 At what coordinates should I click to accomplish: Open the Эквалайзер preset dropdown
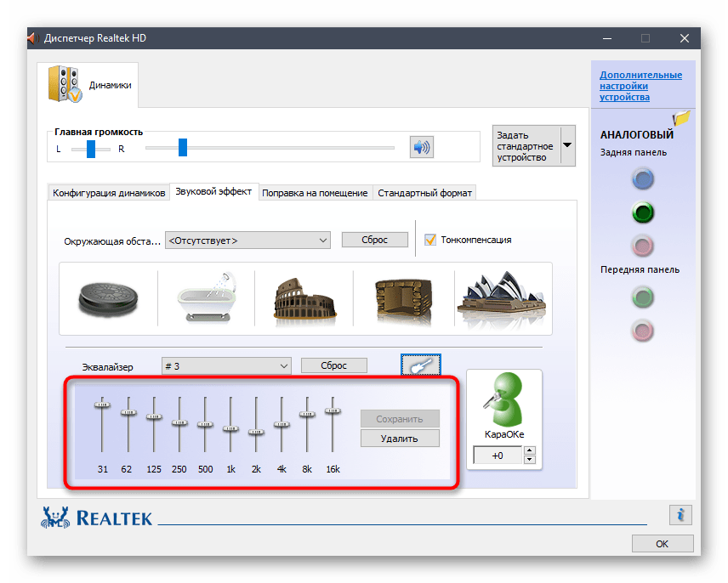[x=226, y=365]
